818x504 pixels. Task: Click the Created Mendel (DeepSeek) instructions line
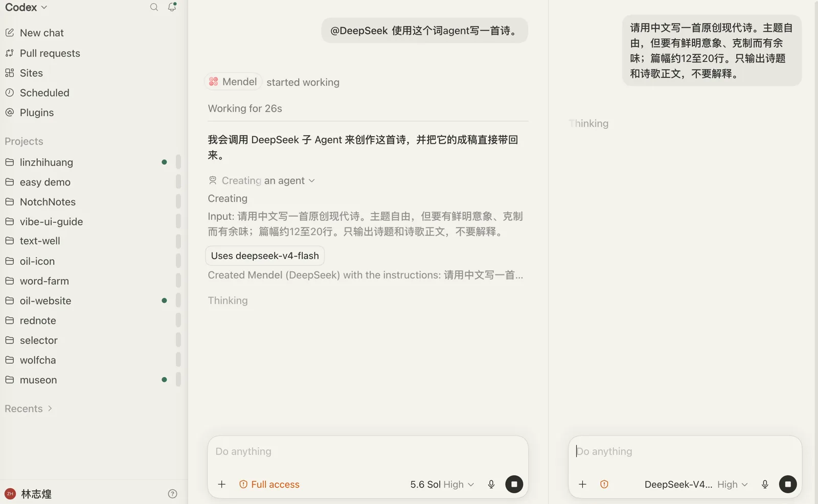pyautogui.click(x=365, y=275)
